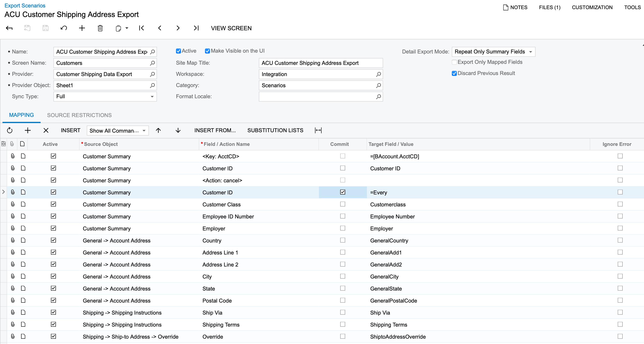The width and height of the screenshot is (644, 344).
Task: Toggle Make Visible on the UI
Action: (207, 51)
